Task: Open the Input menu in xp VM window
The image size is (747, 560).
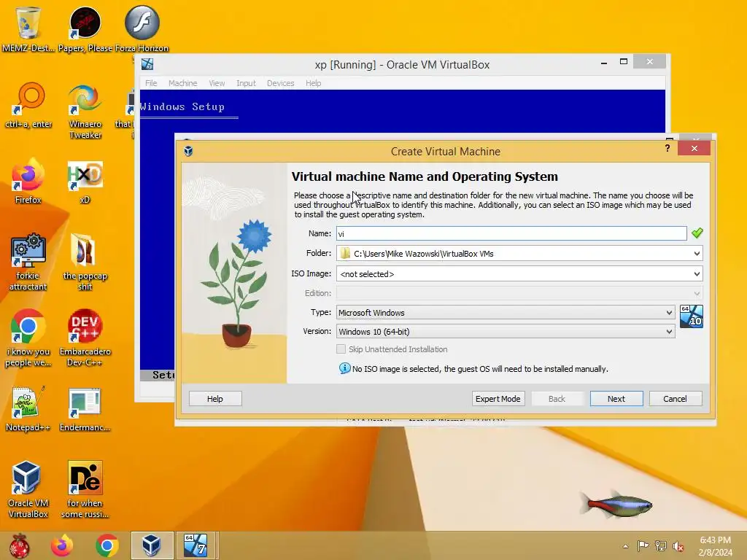Action: pos(246,83)
